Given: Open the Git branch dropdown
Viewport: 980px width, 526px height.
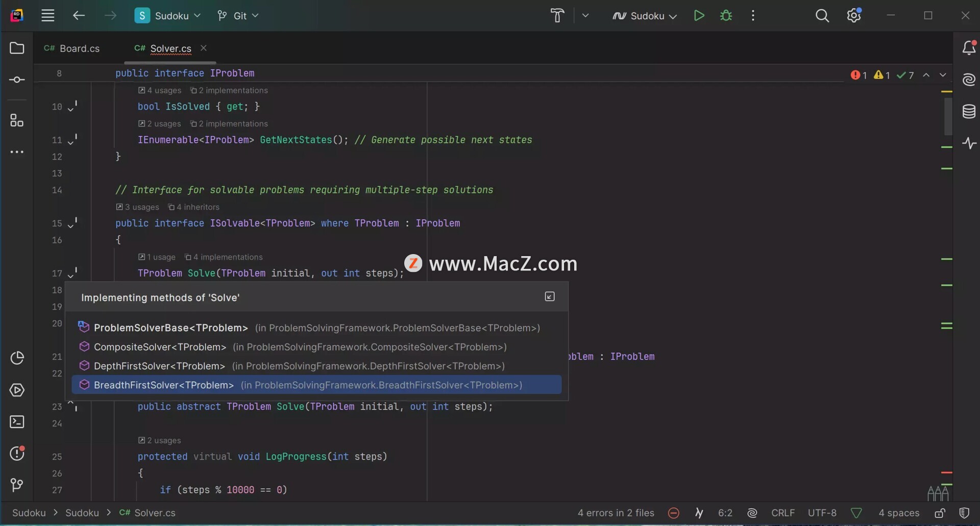Looking at the screenshot, I should pyautogui.click(x=238, y=16).
